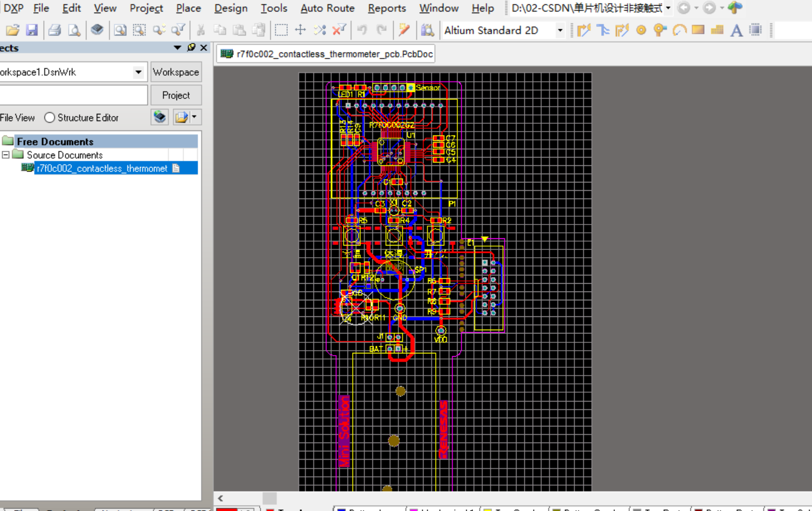Image resolution: width=812 pixels, height=511 pixels.
Task: Open a document with the folder icon
Action: [13, 30]
